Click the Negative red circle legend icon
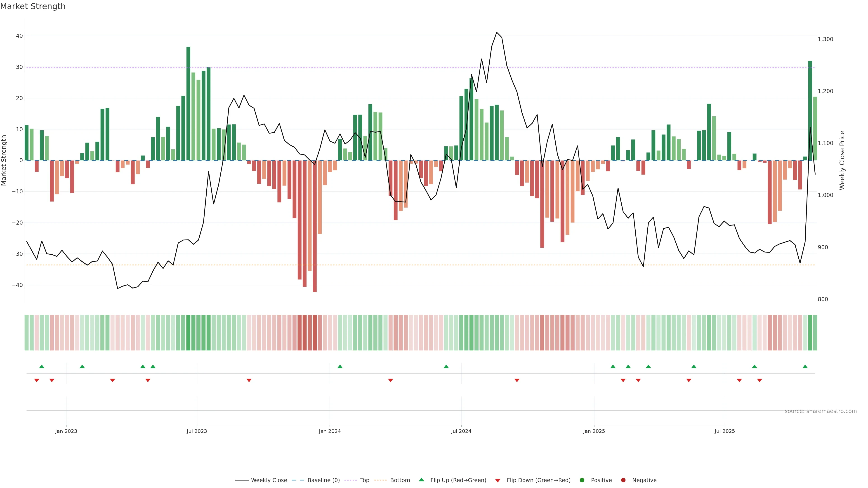This screenshot has height=488, width=868. (623, 480)
